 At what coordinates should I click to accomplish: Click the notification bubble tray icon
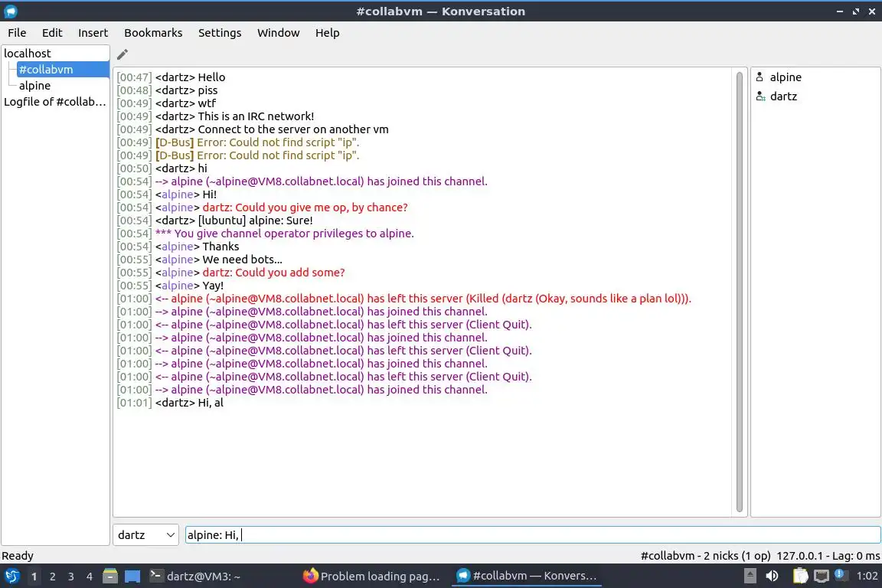839,574
